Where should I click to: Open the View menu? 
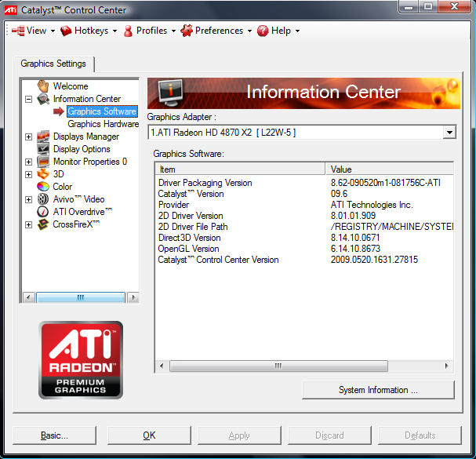pyautogui.click(x=34, y=31)
